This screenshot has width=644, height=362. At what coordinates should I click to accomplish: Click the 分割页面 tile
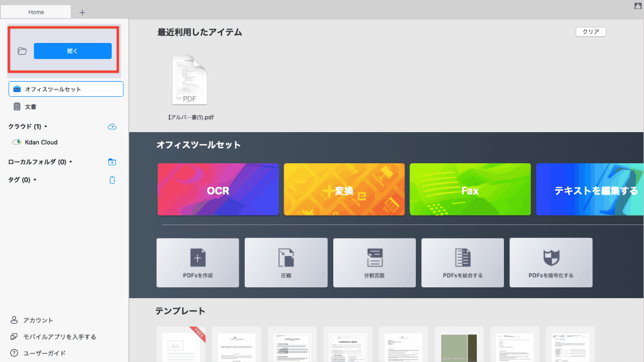(x=375, y=263)
